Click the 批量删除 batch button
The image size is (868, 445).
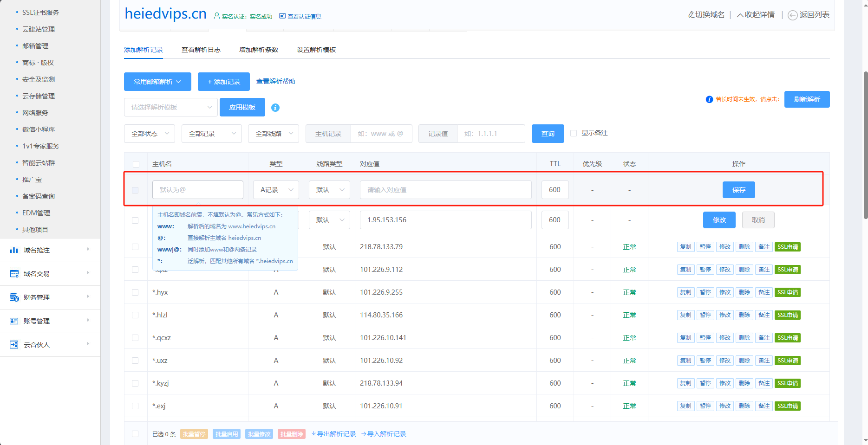[292, 434]
